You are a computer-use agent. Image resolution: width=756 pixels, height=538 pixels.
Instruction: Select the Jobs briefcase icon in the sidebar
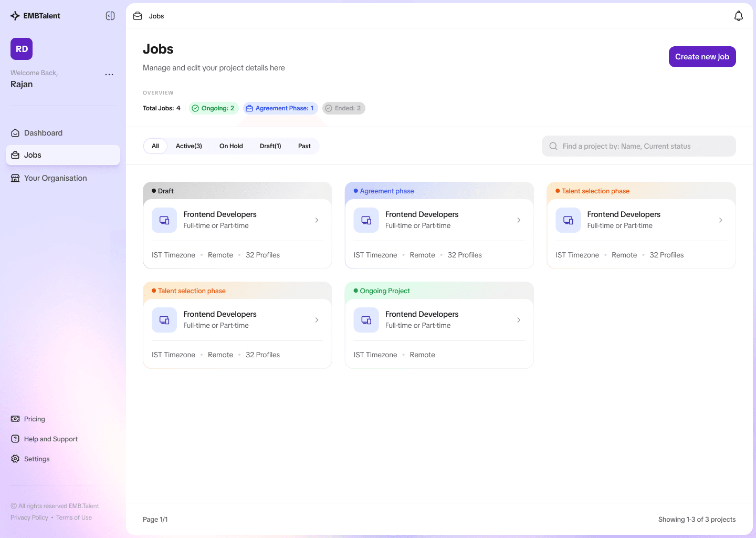tap(15, 154)
